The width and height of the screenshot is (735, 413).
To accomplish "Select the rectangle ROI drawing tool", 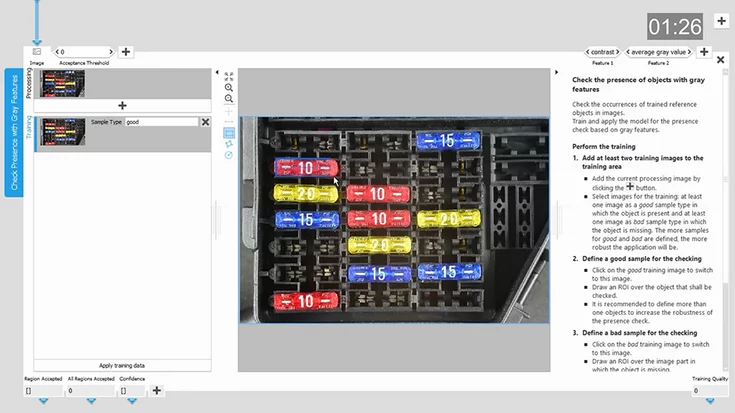I will tap(229, 132).
